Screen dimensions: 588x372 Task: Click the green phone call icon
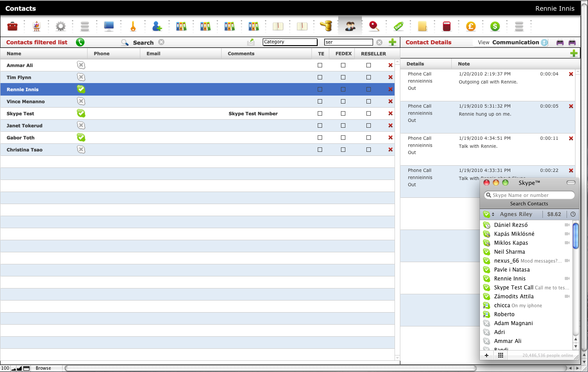click(80, 42)
